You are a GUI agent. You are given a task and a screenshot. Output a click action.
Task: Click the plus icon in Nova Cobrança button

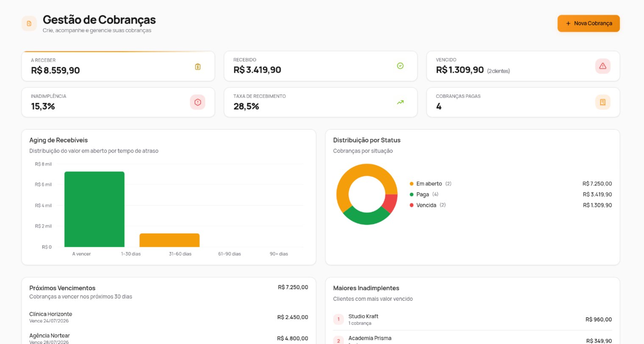(568, 24)
